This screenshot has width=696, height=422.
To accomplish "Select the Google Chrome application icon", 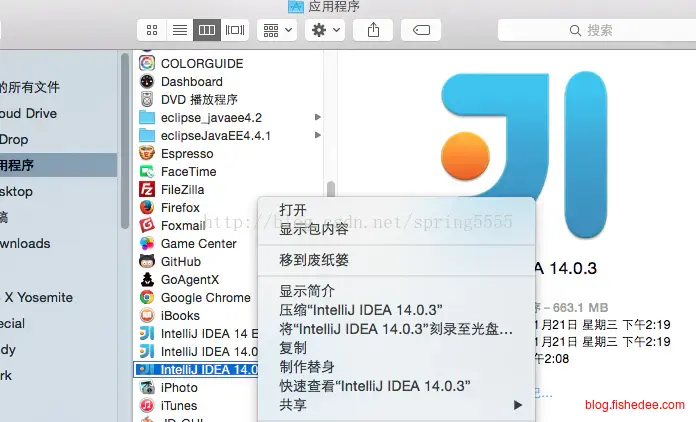I will (147, 298).
